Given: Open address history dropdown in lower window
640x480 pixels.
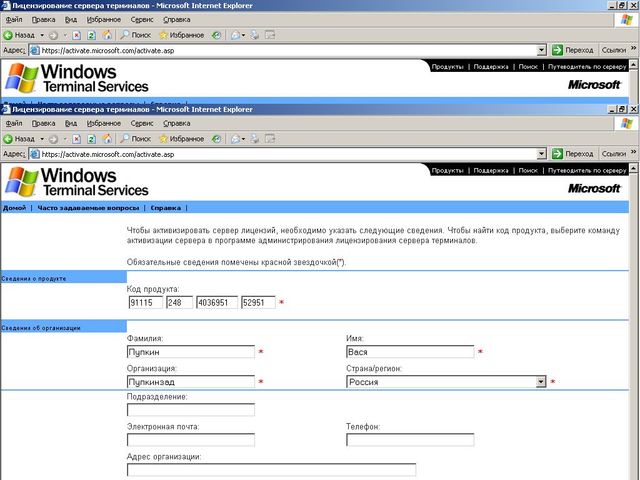Looking at the screenshot, I should (541, 154).
